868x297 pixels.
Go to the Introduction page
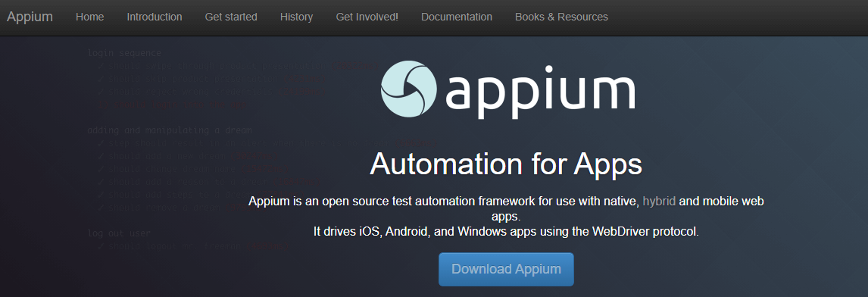pos(155,17)
